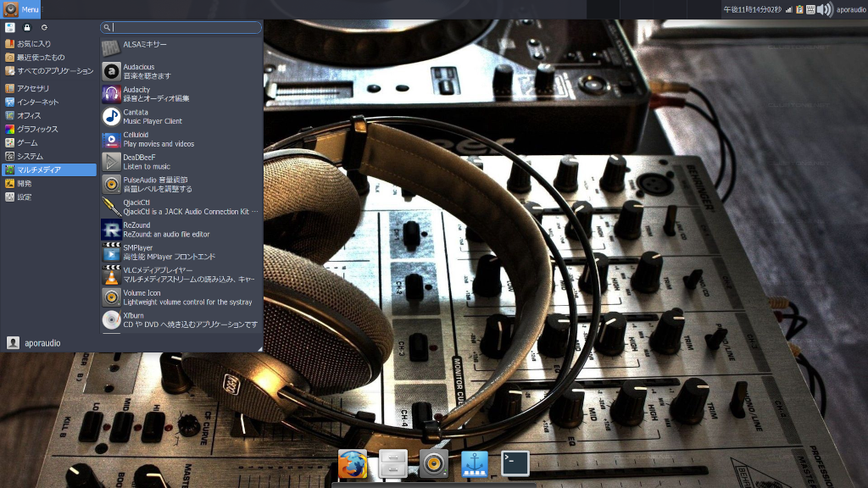Select 開発 development category
The height and width of the screenshot is (488, 868).
49,183
